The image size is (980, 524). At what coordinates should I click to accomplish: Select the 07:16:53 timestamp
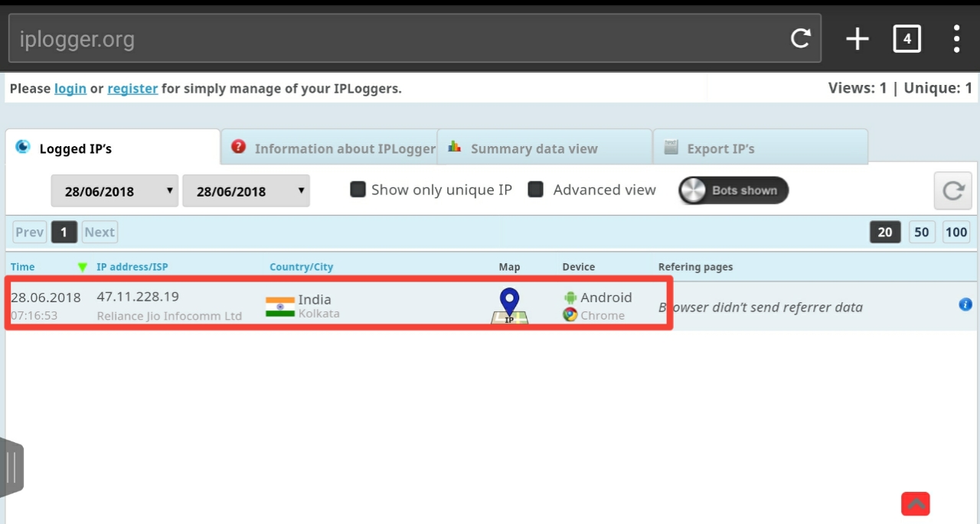pyautogui.click(x=34, y=315)
